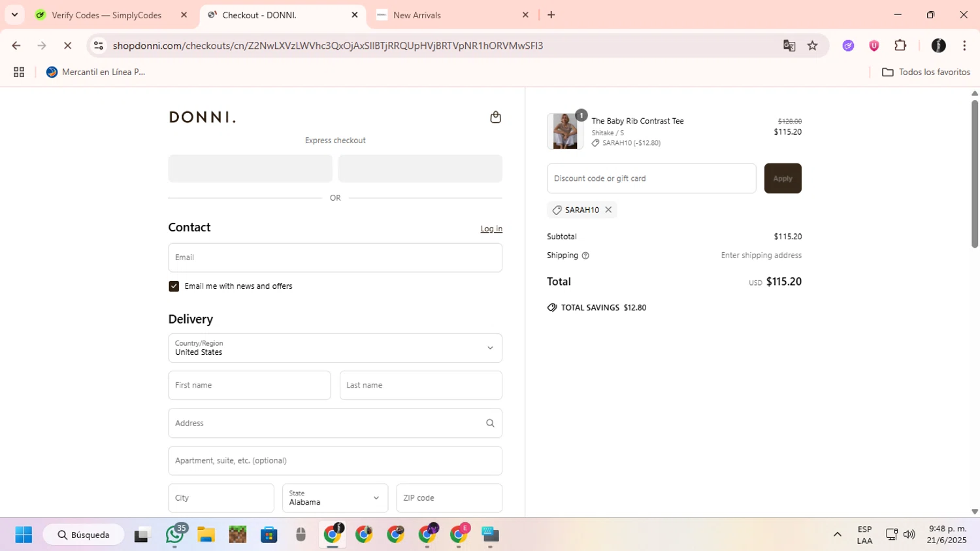Click the Apply discount button
Viewport: 980px width, 551px height.
[x=783, y=178]
